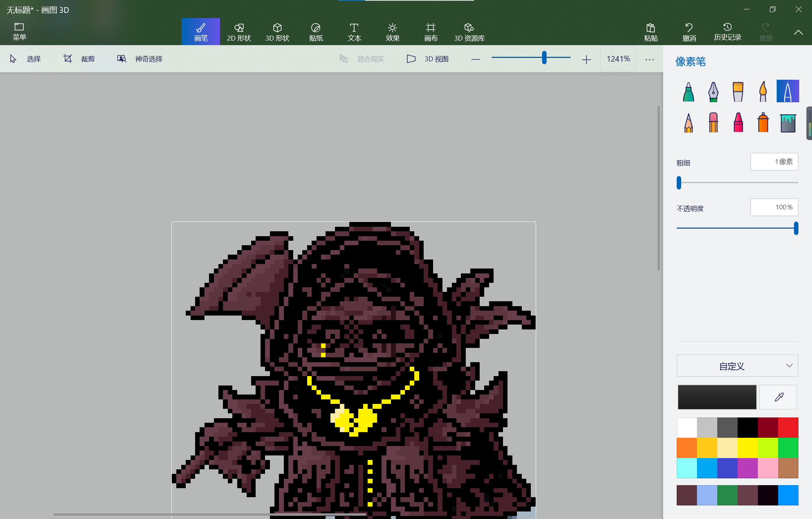Click the yellow heart pendant on canvas

354,419
